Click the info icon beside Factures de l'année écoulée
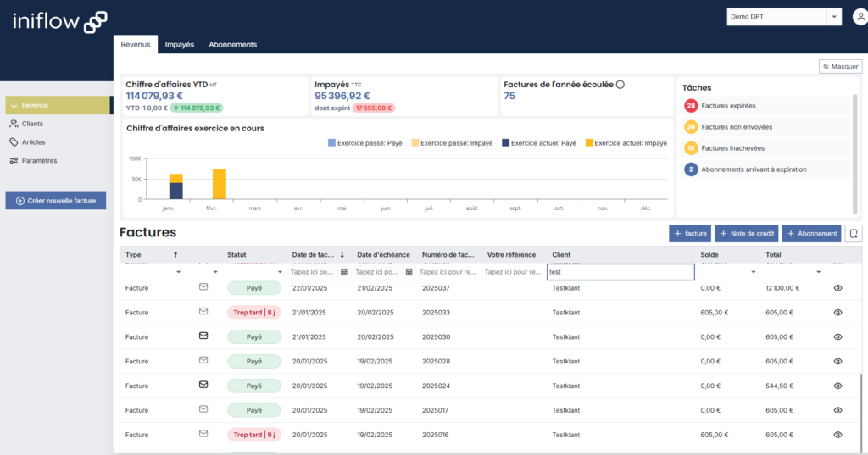Viewport: 868px width, 455px height. pos(620,85)
